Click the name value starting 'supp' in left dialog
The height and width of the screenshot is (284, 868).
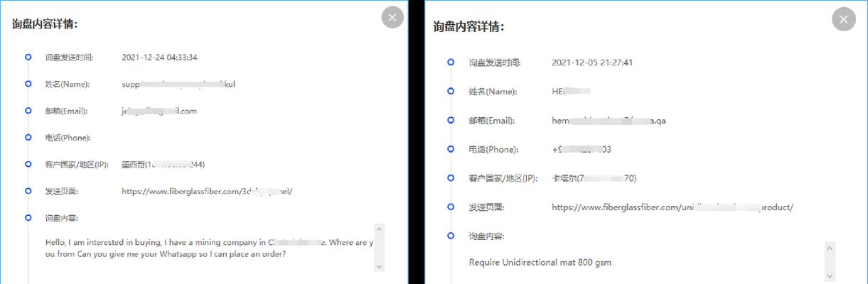click(178, 84)
